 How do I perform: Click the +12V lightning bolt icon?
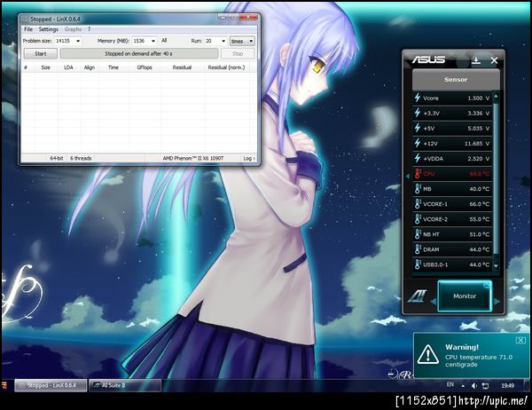[418, 143]
